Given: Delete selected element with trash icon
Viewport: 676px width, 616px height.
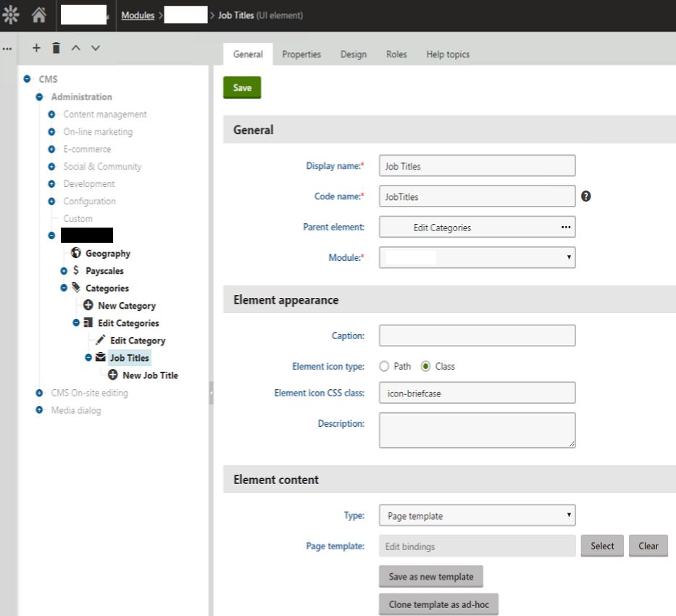Looking at the screenshot, I should click(56, 48).
